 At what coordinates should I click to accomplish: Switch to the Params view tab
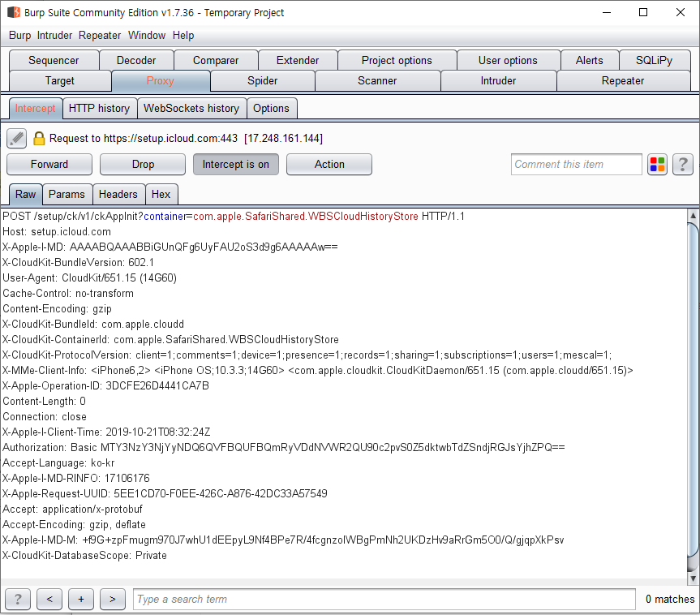(x=67, y=194)
